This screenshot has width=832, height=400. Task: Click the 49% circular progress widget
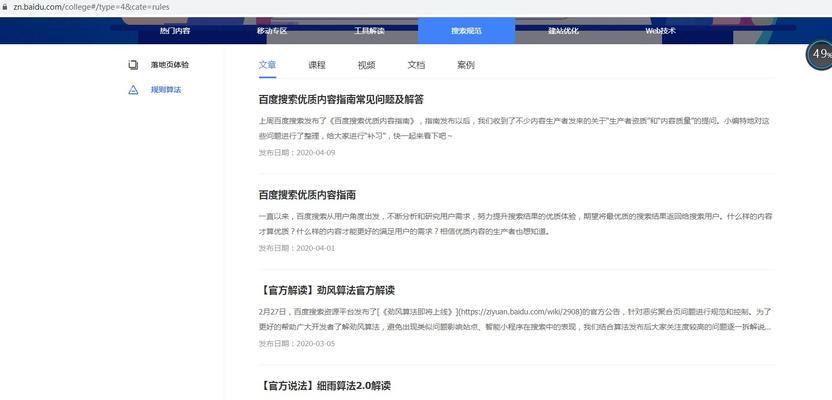point(820,54)
